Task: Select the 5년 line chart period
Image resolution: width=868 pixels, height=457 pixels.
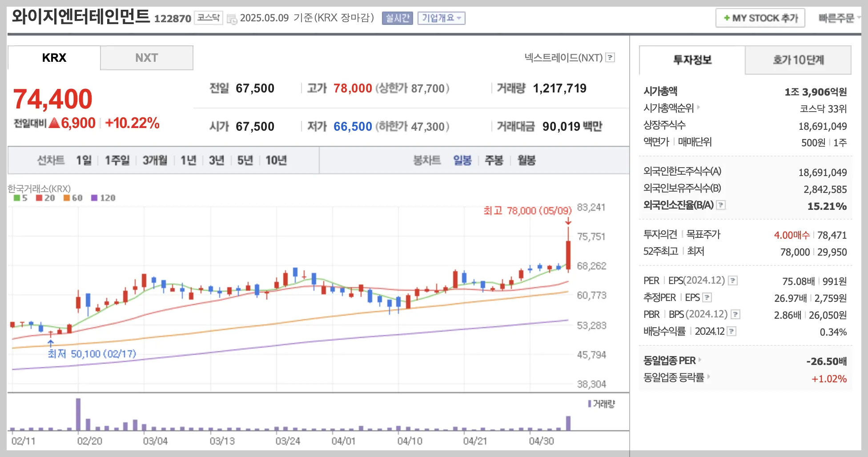Action: click(x=245, y=160)
